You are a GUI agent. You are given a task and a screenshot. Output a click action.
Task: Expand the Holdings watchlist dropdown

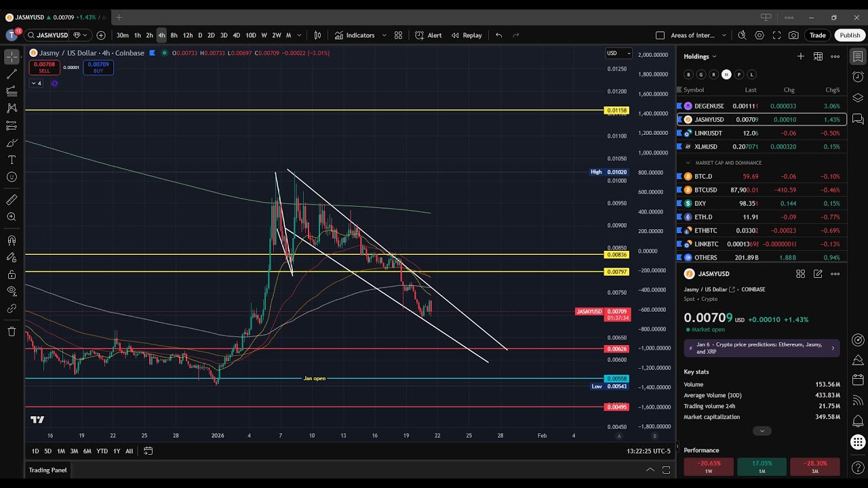tap(700, 56)
